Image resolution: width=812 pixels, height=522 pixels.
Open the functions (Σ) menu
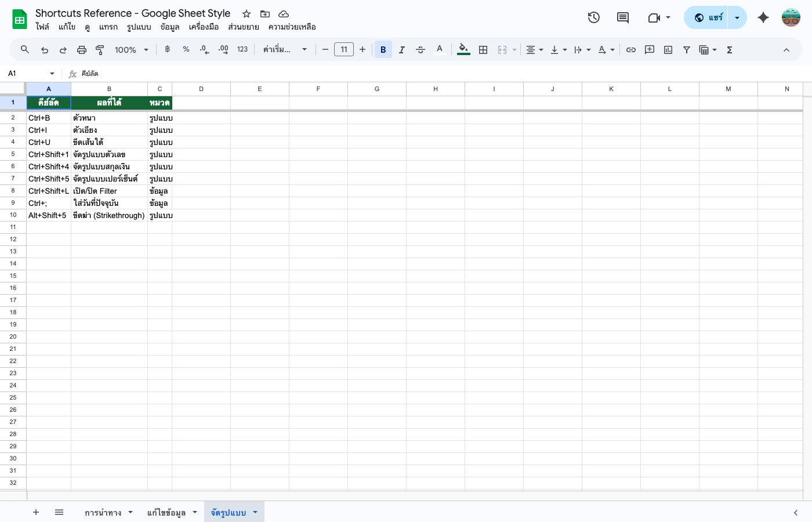pos(729,49)
